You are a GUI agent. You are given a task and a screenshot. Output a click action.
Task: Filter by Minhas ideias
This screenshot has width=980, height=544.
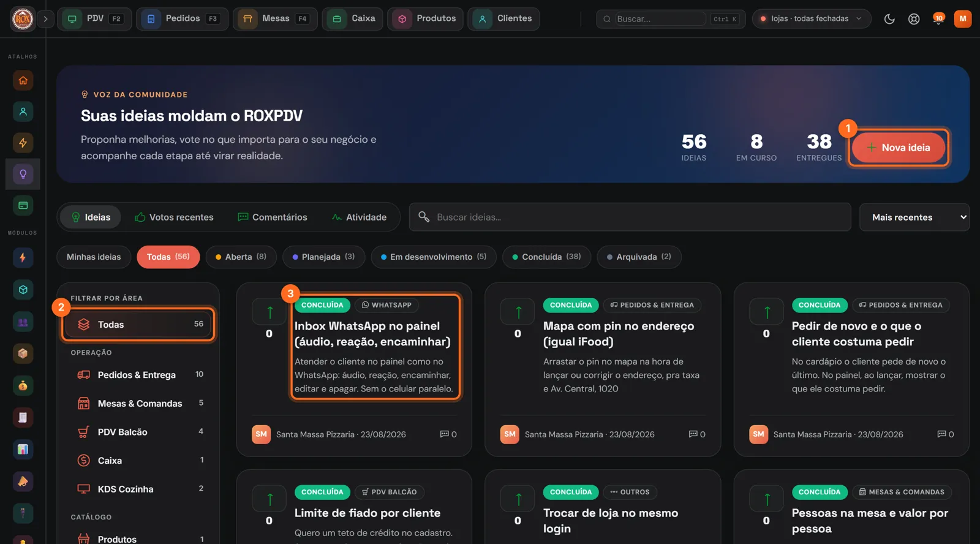pos(94,257)
